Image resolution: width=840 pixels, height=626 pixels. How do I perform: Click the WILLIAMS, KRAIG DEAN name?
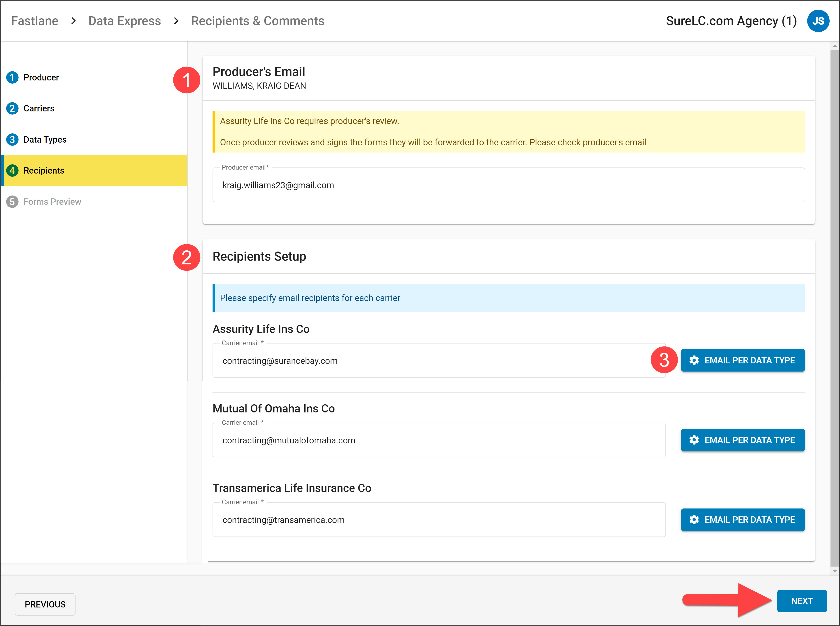point(259,86)
